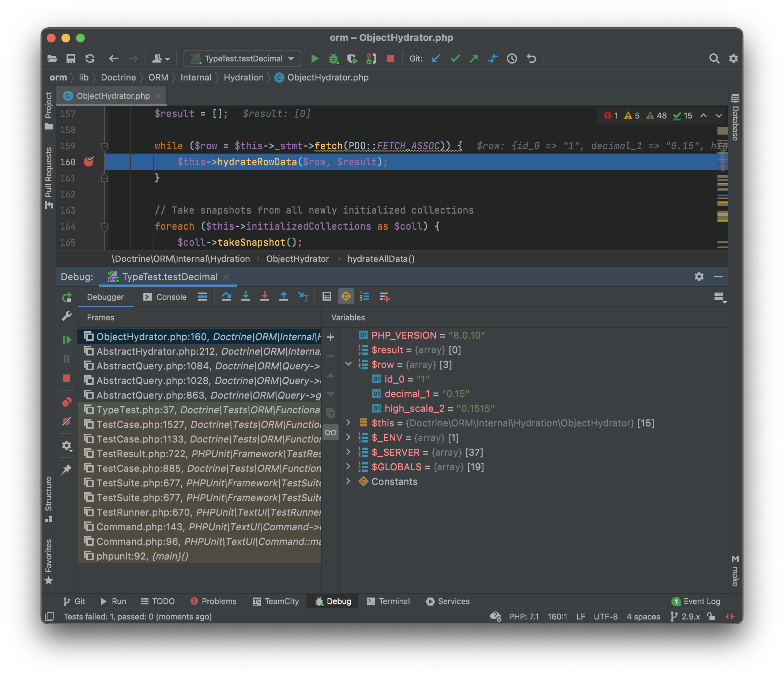Click the Step Out debugger icon
Viewport: 784px width, 678px height.
coord(283,297)
